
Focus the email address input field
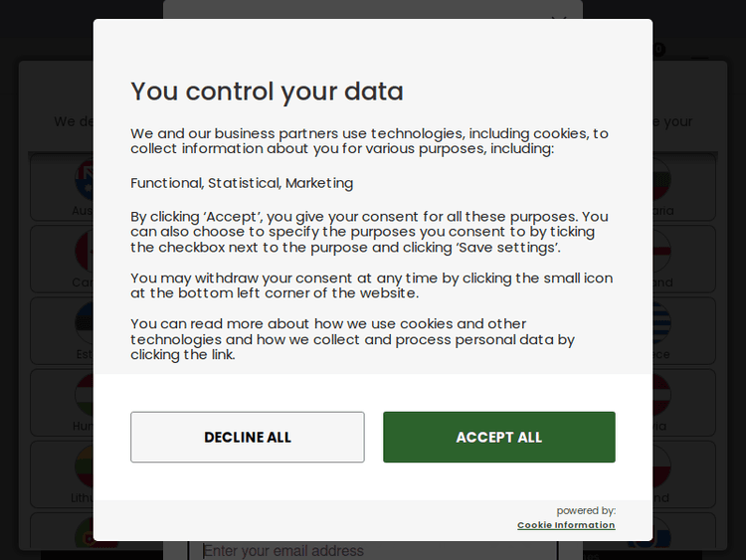point(378,550)
